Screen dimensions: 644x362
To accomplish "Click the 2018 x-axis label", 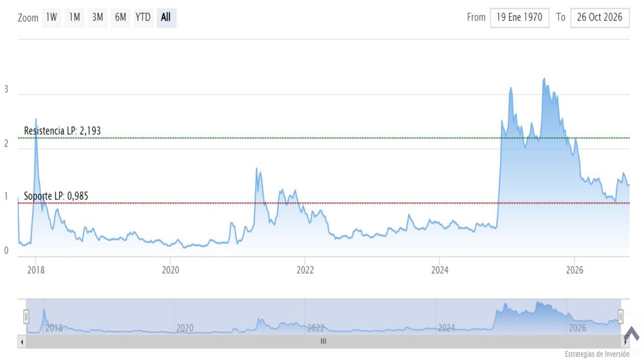I will point(36,270).
